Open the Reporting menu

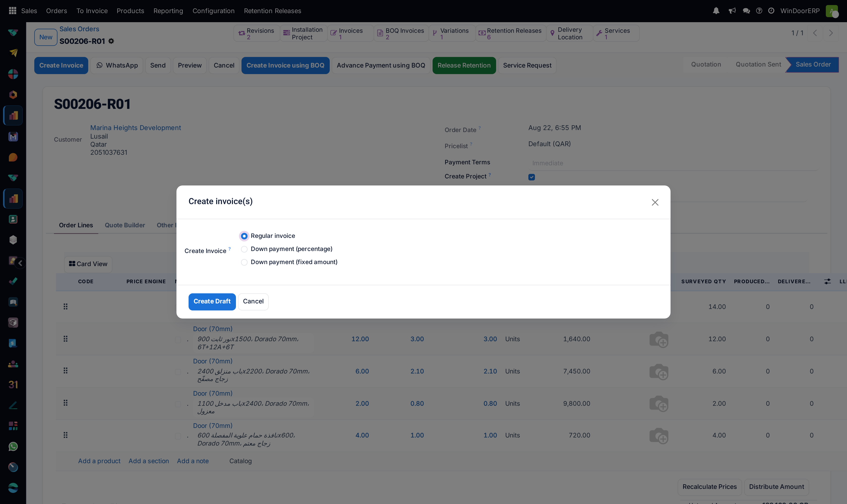click(168, 11)
